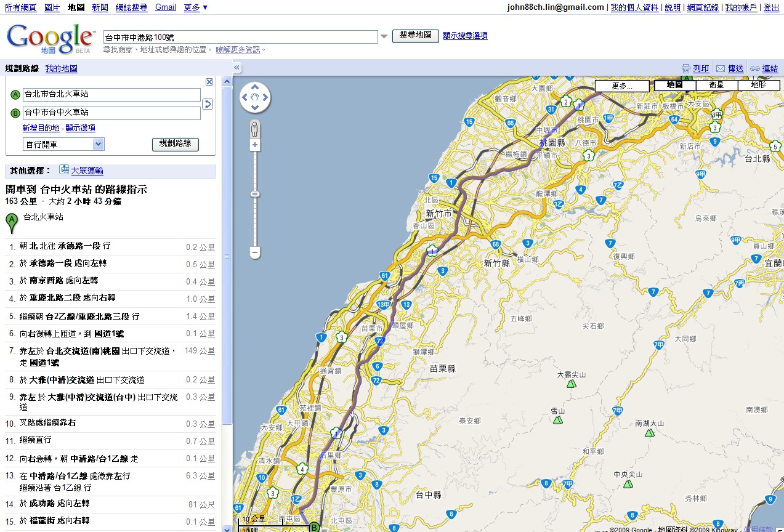This screenshot has height=532, width=784.
Task: Click direction step 7 台北交流道
Action: (x=111, y=357)
